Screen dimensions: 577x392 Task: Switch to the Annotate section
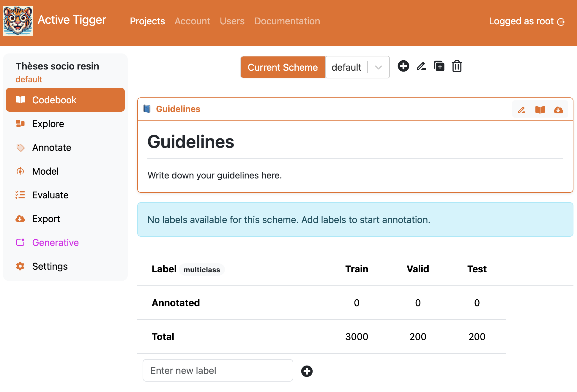[x=52, y=148]
